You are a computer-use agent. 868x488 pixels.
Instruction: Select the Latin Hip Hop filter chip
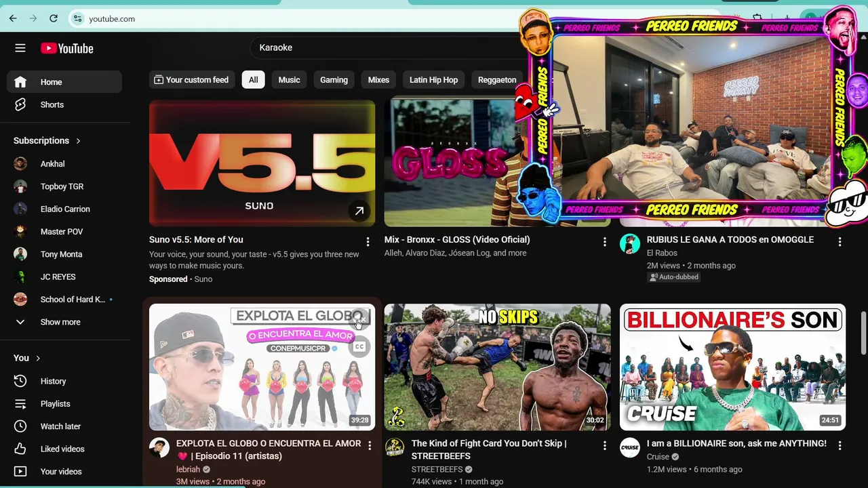433,80
